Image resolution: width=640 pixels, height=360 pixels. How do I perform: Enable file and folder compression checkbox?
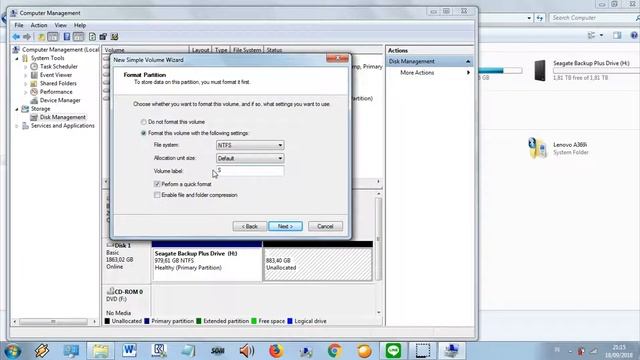(x=157, y=195)
